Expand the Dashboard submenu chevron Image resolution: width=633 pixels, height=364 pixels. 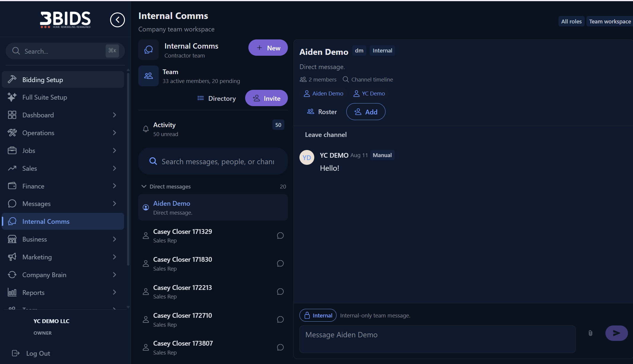click(x=115, y=115)
